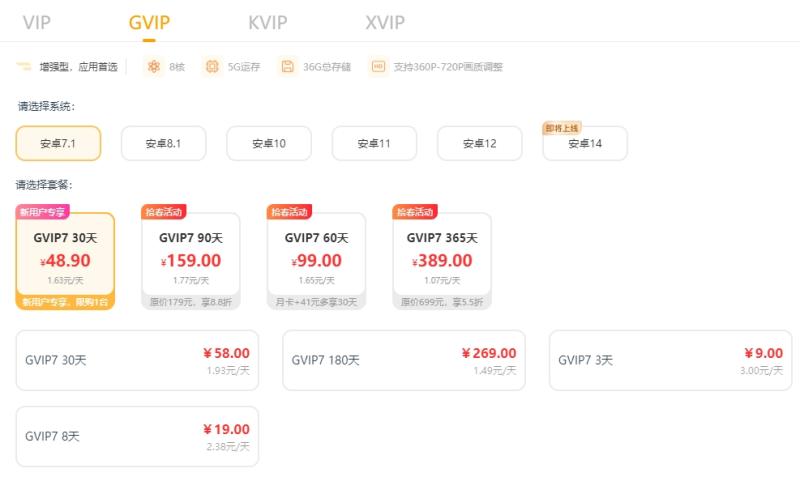800x477 pixels.
Task: Choose the GVIP7 90天 ¥159.00 package
Action: [x=191, y=260]
